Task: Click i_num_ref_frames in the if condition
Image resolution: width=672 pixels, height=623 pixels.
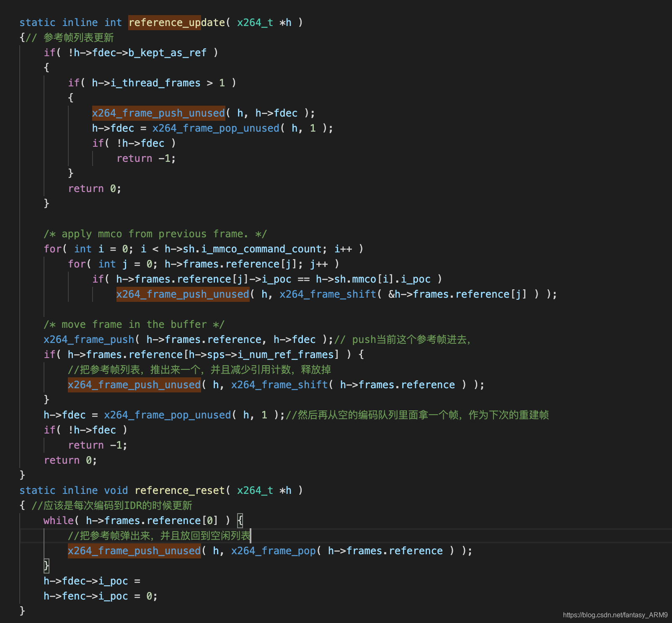Action: click(x=286, y=355)
